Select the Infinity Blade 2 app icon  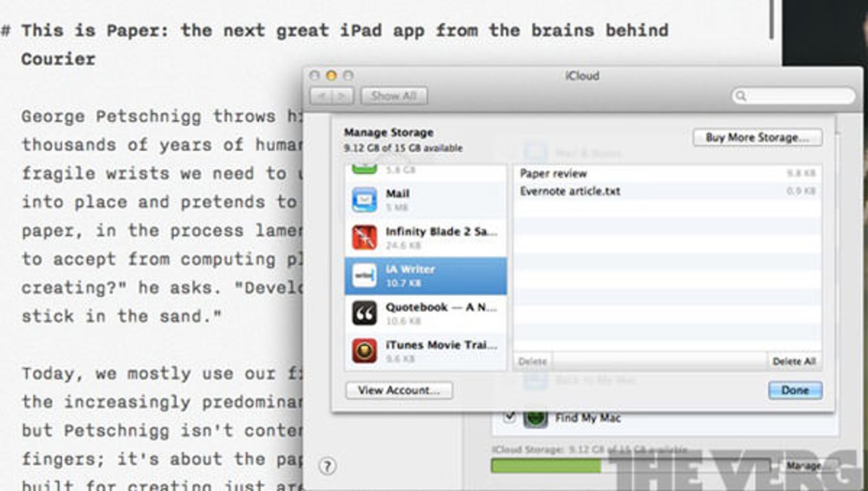coord(364,238)
